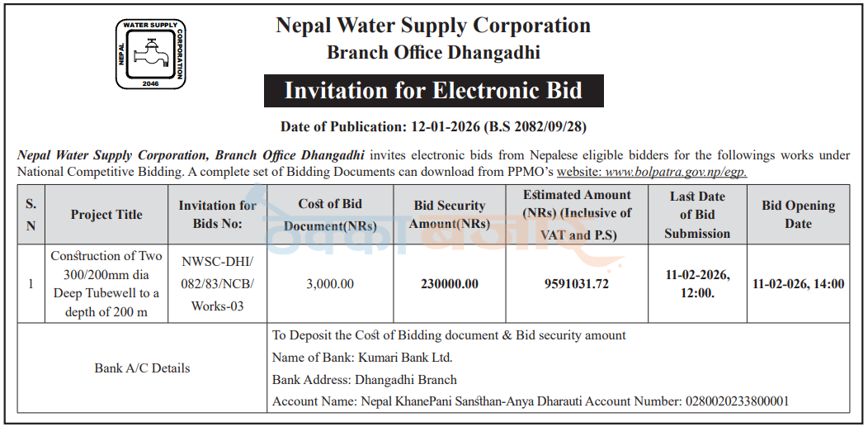This screenshot has height=427, width=868.
Task: Select the 3,000.00 bid document cost
Action: point(330,284)
